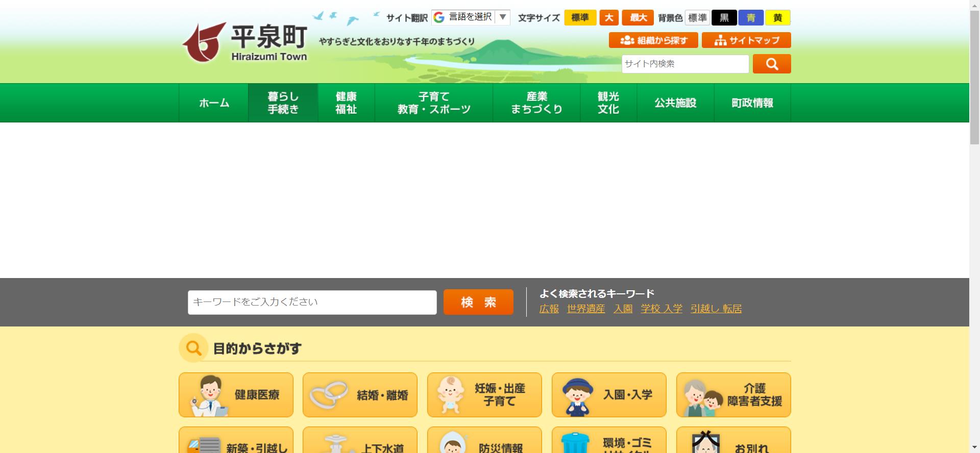This screenshot has width=980, height=453.
Task: Open the 公共施設 menu
Action: click(x=675, y=103)
